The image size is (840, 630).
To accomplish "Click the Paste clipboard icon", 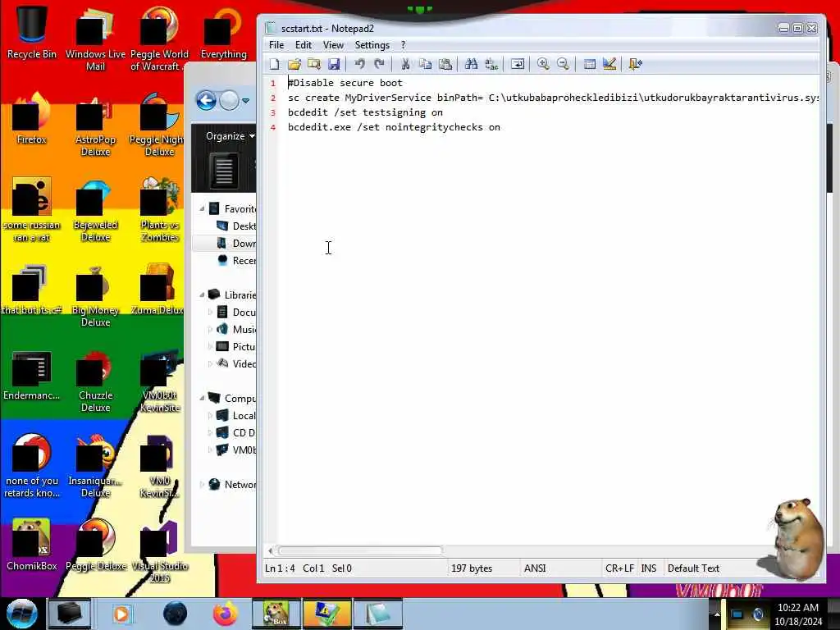I will (445, 64).
